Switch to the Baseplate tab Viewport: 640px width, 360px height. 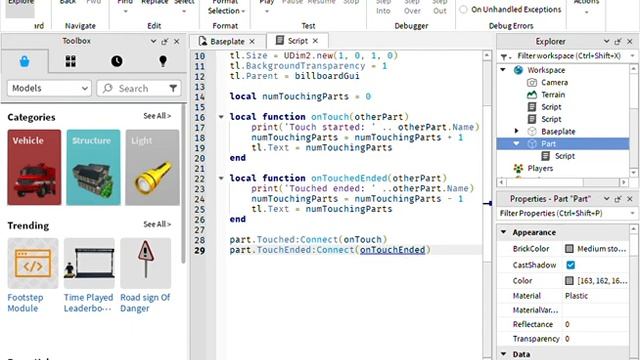[x=227, y=42]
